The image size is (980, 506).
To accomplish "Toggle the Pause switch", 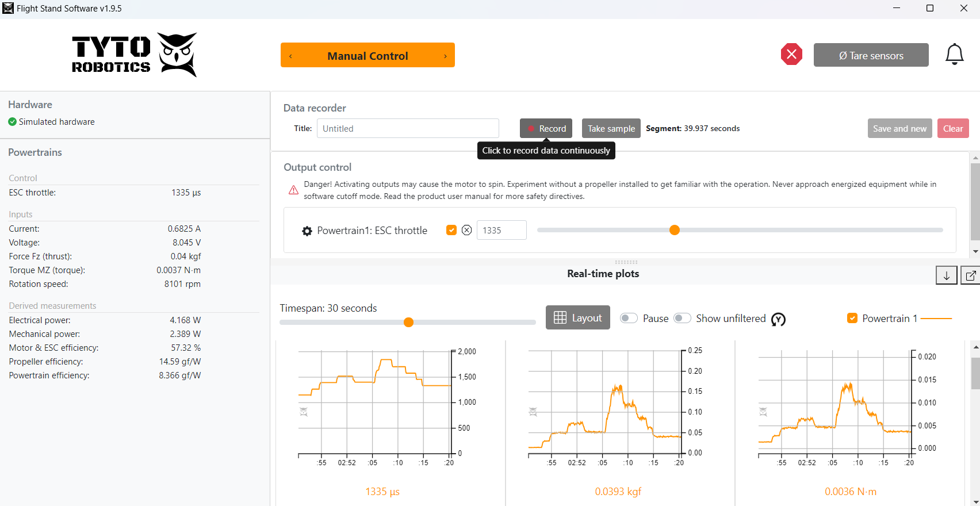I will pos(629,318).
